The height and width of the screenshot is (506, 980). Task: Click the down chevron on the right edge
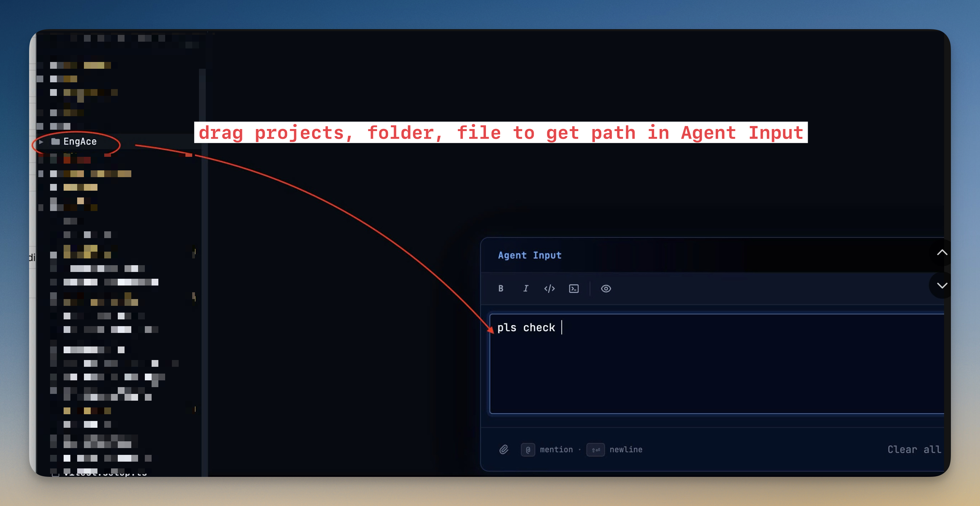click(x=942, y=285)
